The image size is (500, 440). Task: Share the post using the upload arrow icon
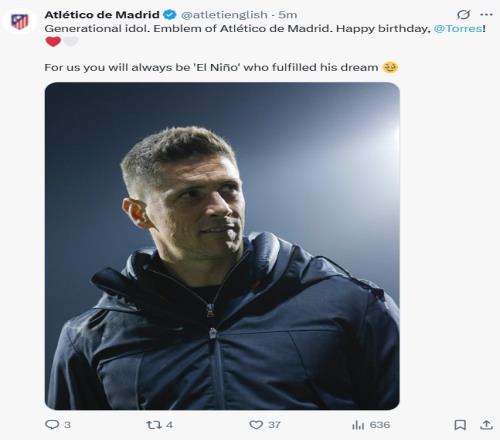coord(486,424)
